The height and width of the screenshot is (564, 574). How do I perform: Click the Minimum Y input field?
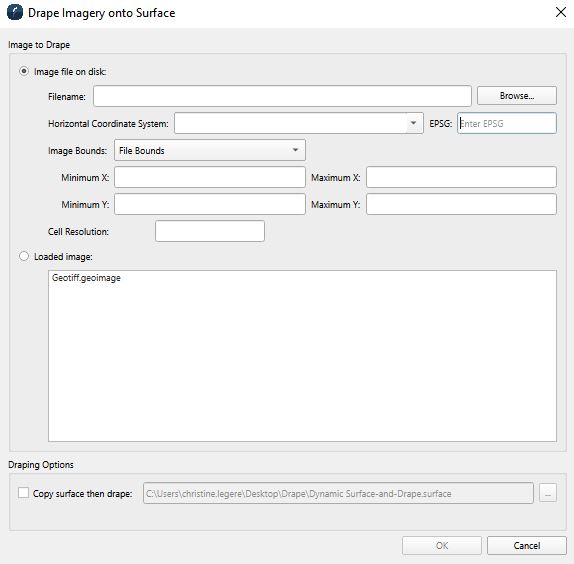(x=210, y=204)
